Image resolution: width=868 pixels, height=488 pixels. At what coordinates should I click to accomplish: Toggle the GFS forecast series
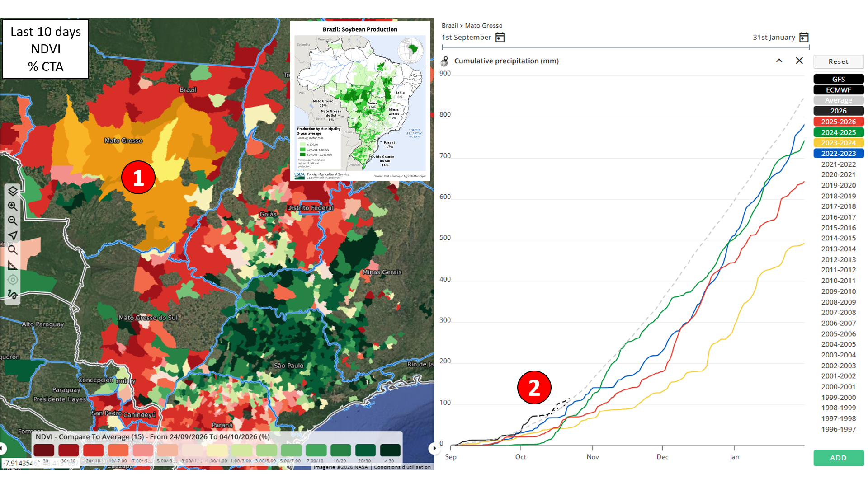pyautogui.click(x=839, y=79)
